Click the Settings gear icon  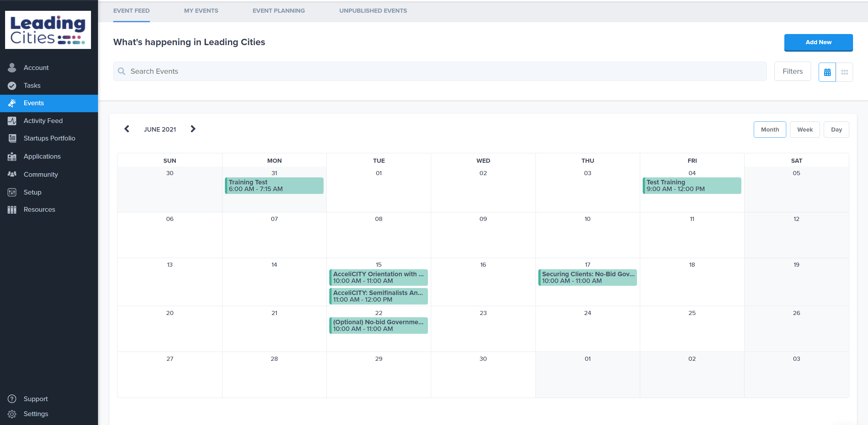12,414
